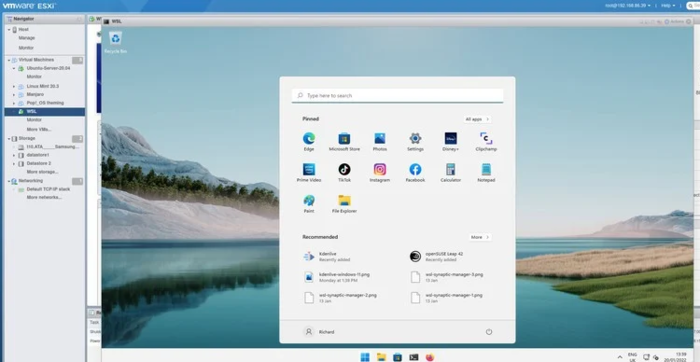Expand the Linux Mint 20.3 tree node
The width and height of the screenshot is (700, 362).
(14, 86)
